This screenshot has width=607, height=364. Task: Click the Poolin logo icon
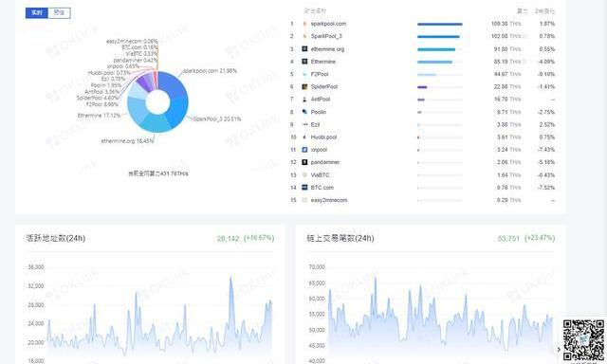(x=304, y=112)
